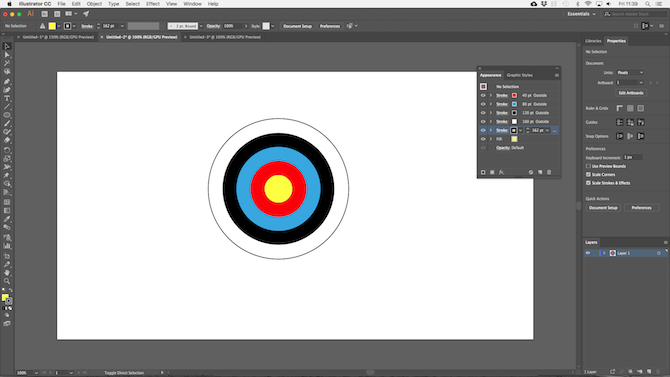Screen dimensions: 670x377
Task: Select the Zoom tool
Action: (7, 281)
